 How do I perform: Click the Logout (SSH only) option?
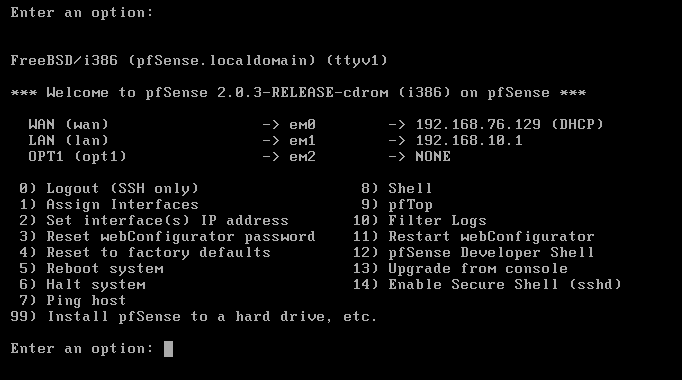click(109, 189)
